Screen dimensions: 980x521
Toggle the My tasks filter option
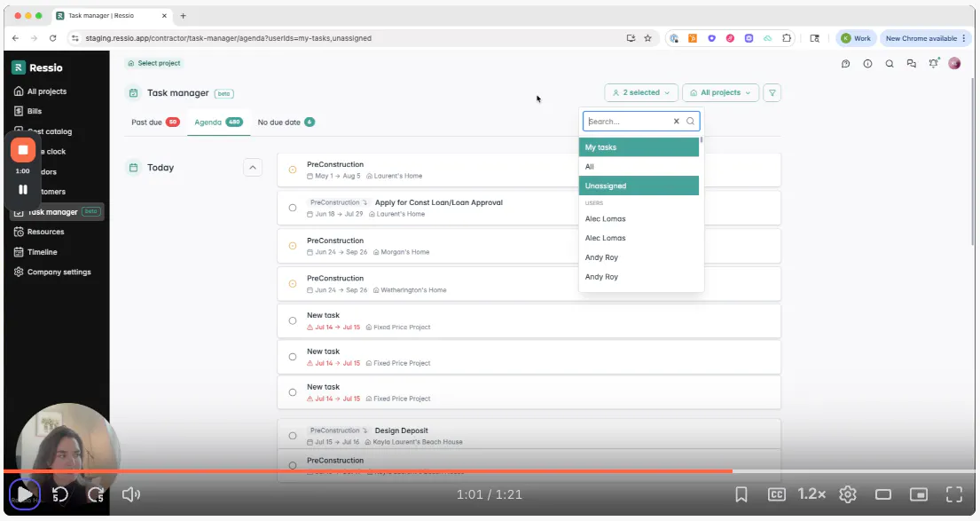click(x=639, y=147)
